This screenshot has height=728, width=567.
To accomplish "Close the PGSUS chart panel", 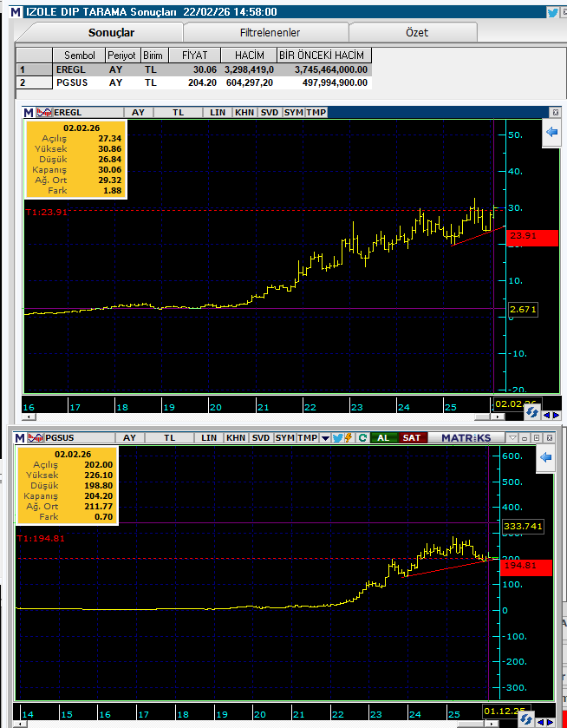I will pyautogui.click(x=549, y=438).
